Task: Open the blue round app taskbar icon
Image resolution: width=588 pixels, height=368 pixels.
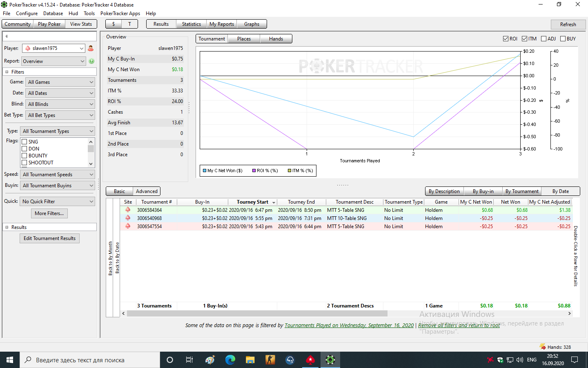Action: pyautogui.click(x=290, y=360)
